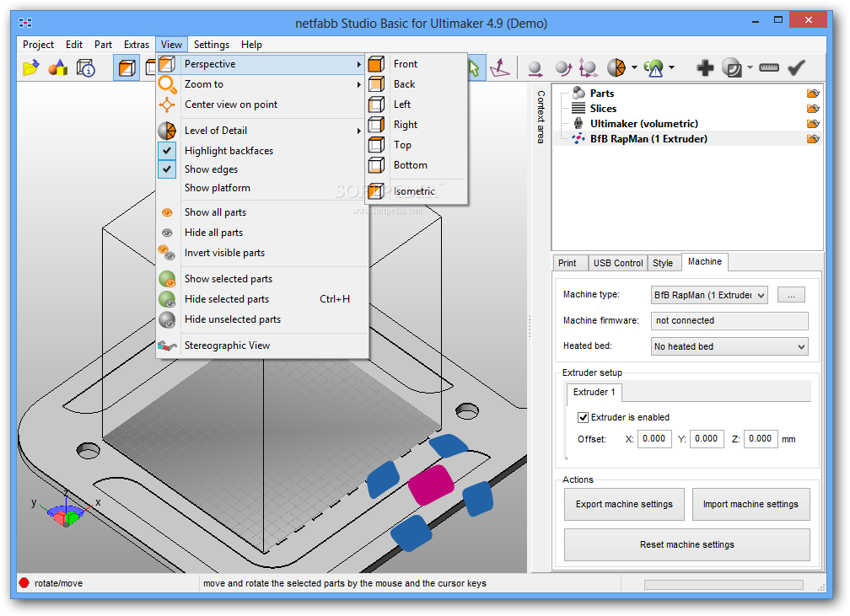Open the Settings menu
Viewport: 850px width, 616px height.
click(x=212, y=45)
